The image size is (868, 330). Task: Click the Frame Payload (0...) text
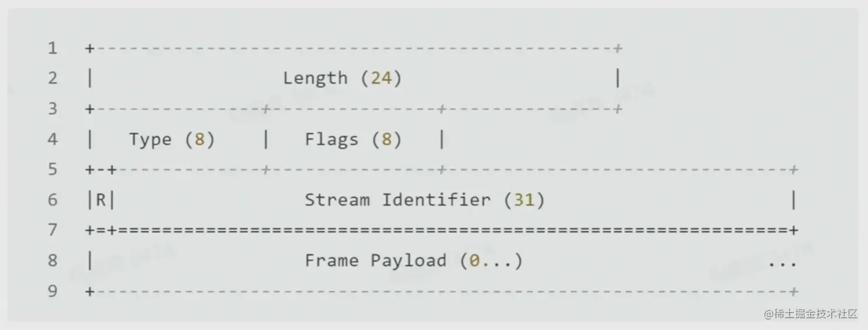413,260
